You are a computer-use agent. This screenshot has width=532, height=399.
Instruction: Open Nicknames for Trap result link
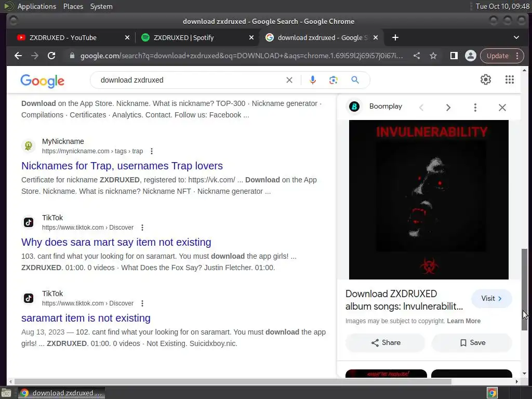(x=122, y=166)
